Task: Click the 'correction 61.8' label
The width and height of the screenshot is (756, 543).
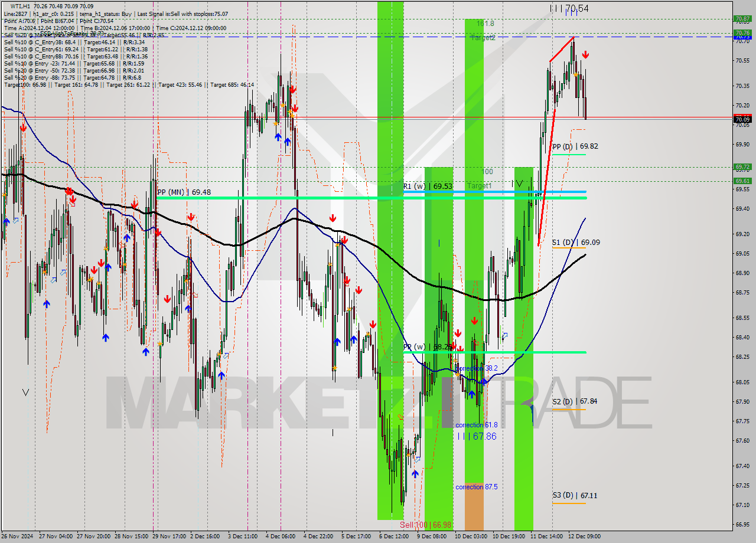Action: point(477,425)
